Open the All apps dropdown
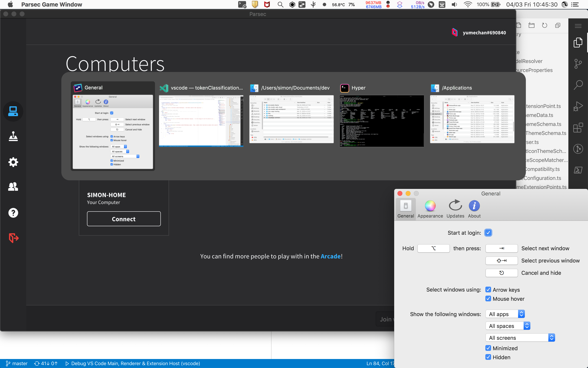The width and height of the screenshot is (588, 368). [505, 314]
